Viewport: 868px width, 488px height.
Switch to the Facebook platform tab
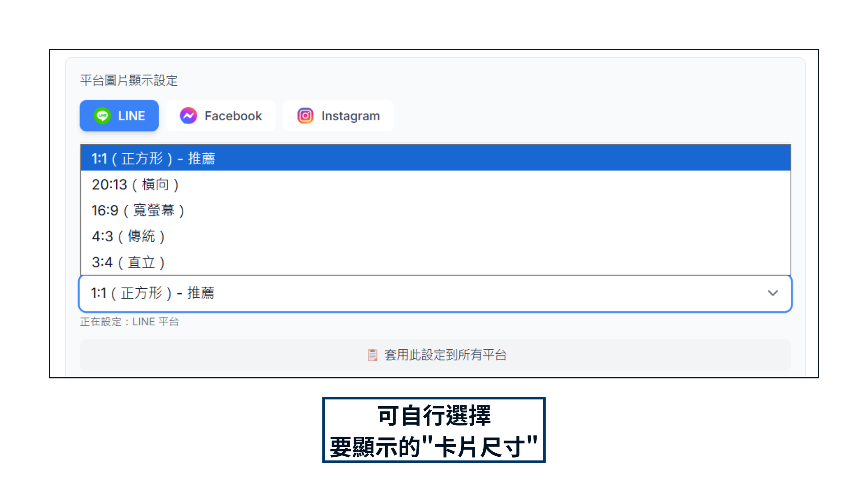tap(221, 116)
